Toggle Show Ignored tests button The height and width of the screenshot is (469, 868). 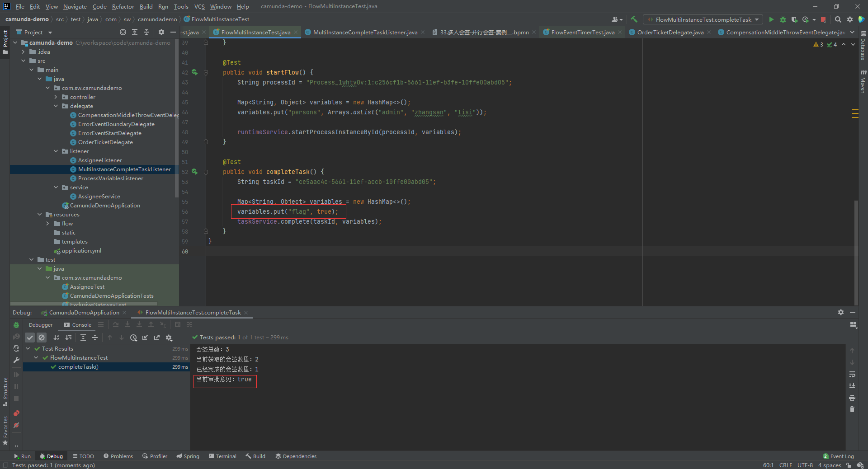pos(42,338)
